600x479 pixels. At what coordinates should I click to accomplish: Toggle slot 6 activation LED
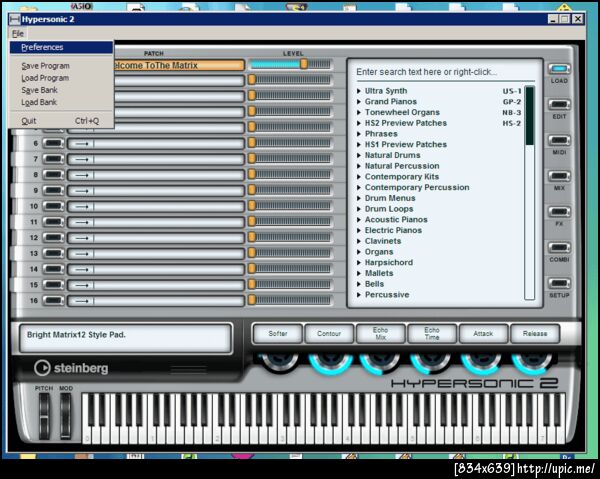pyautogui.click(x=53, y=143)
